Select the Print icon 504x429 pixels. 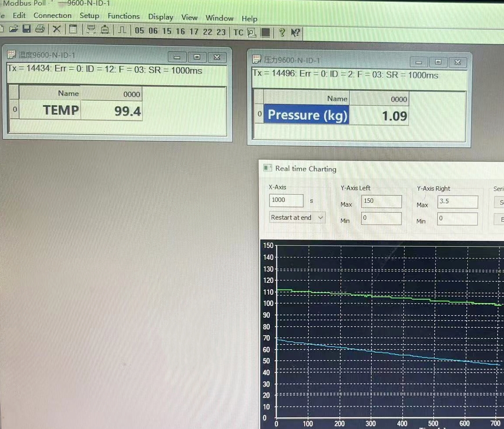coord(40,31)
